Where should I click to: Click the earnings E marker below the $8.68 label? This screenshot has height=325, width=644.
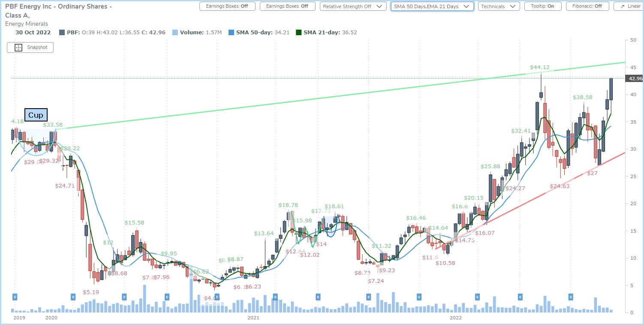coord(124,296)
